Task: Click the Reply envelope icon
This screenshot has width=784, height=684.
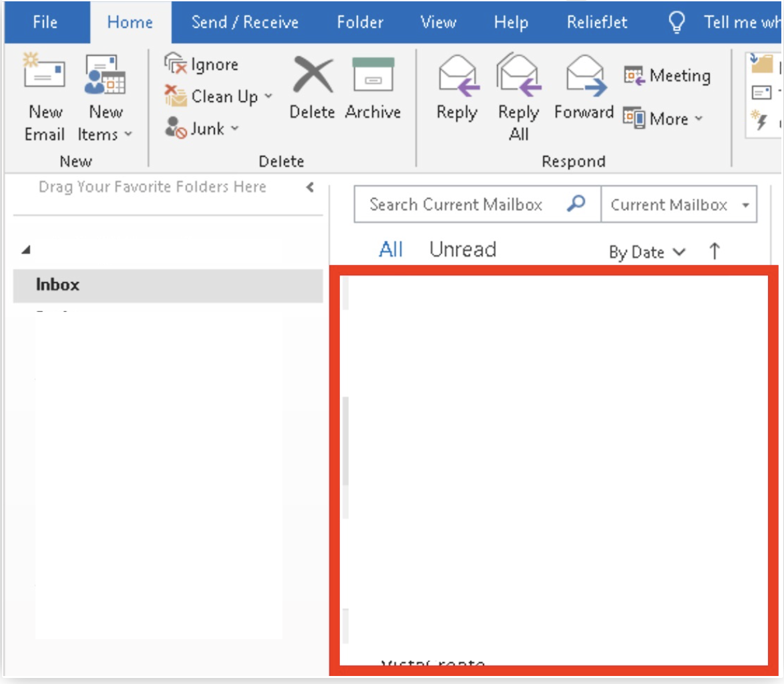Action: (x=457, y=76)
